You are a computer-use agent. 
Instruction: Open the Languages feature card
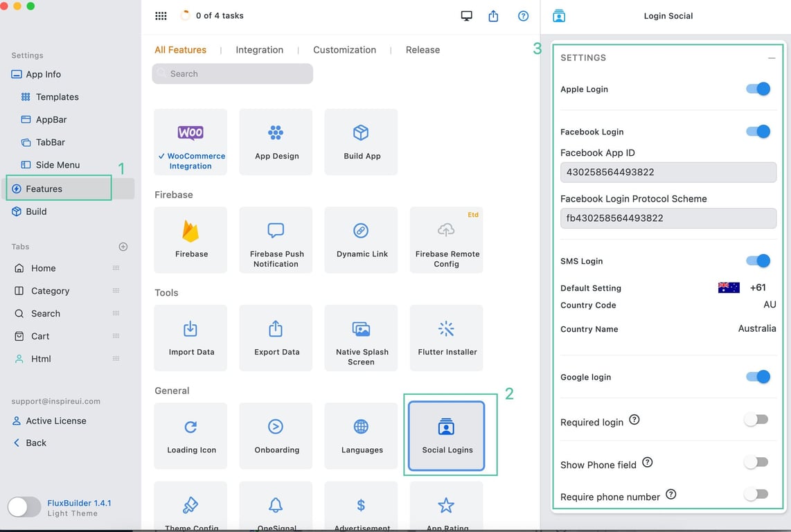[361, 436]
